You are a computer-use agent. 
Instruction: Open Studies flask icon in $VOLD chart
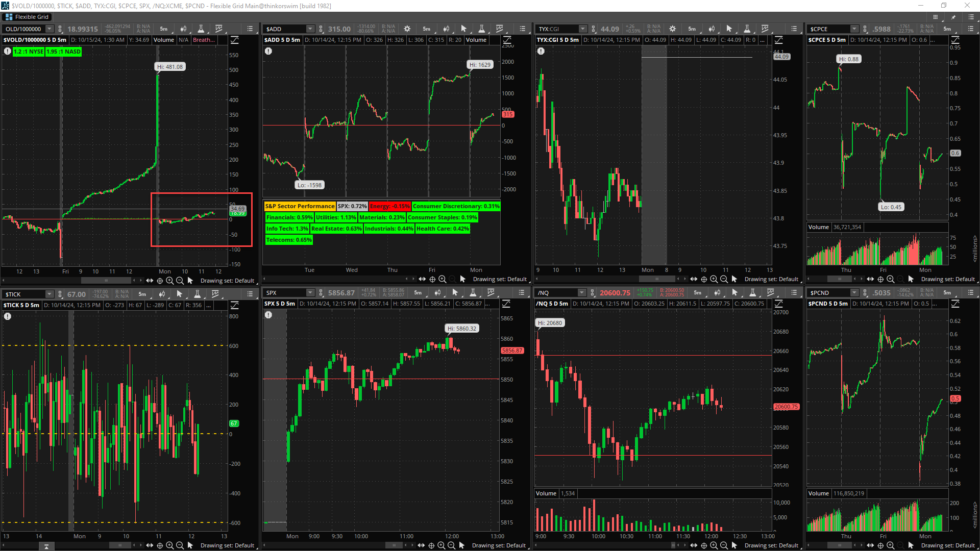coord(201,29)
